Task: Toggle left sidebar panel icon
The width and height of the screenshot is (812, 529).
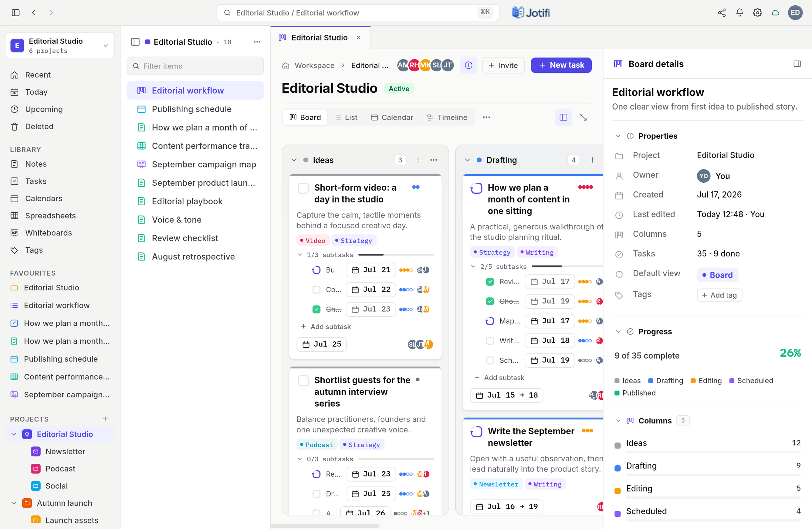Action: (16, 13)
